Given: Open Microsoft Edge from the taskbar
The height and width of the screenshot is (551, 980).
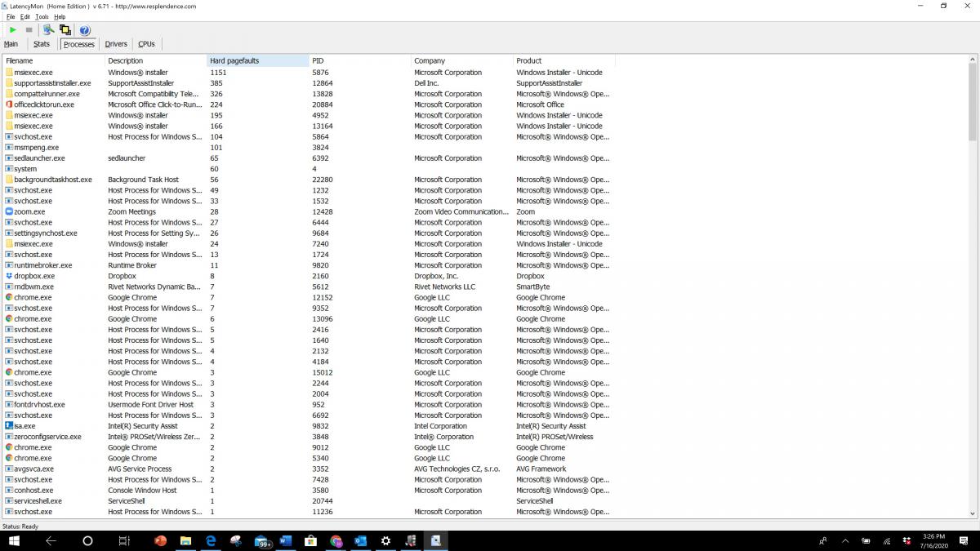Looking at the screenshot, I should pos(211,540).
